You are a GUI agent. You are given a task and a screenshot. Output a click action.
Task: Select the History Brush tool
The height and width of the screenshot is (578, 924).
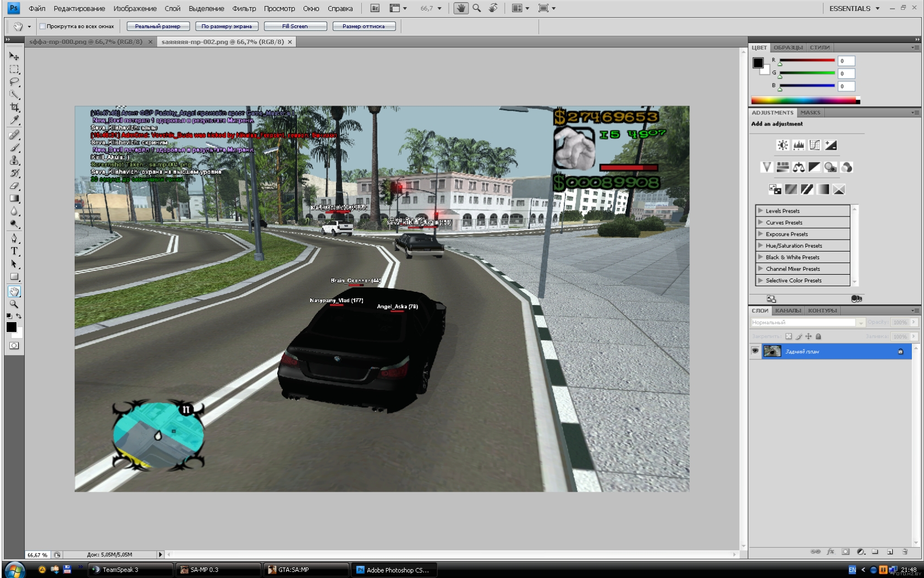click(14, 173)
